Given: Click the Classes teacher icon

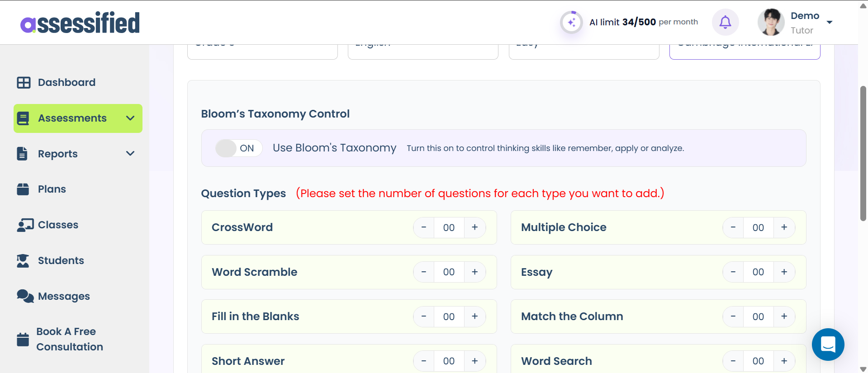Looking at the screenshot, I should click(x=25, y=225).
